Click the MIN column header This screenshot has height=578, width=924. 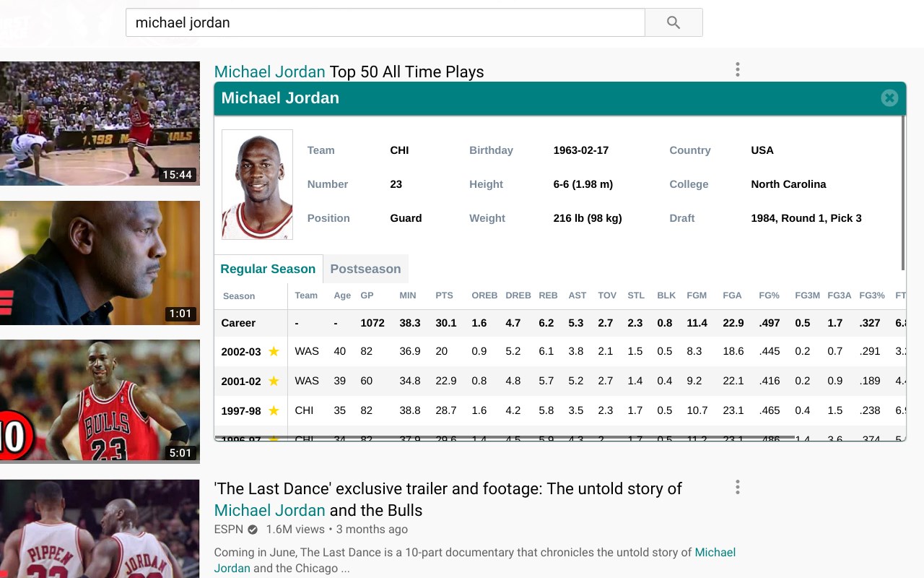(408, 296)
